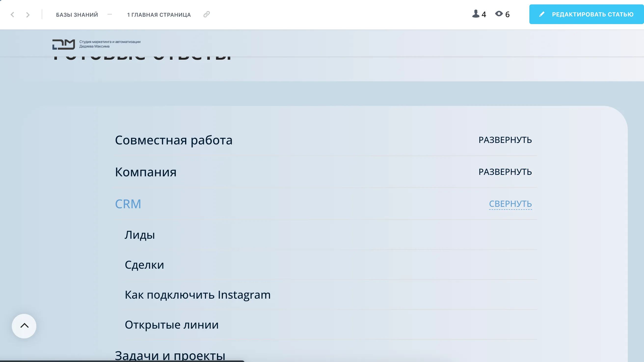
Task: Copy article link via chain icon
Action: (206, 14)
